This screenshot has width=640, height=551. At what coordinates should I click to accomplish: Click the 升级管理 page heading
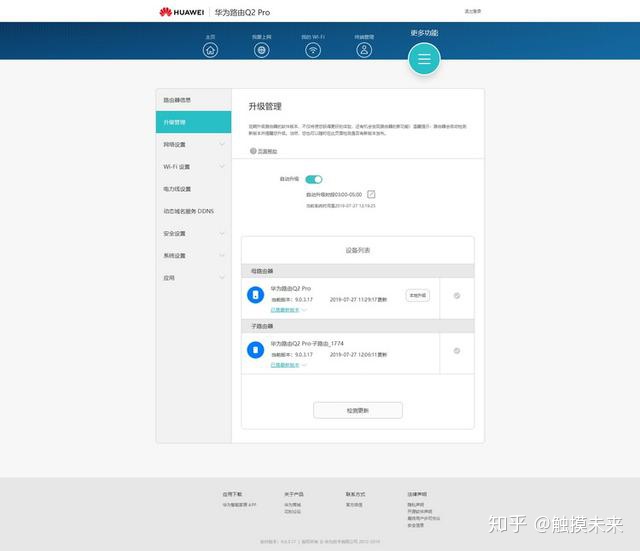[x=265, y=107]
